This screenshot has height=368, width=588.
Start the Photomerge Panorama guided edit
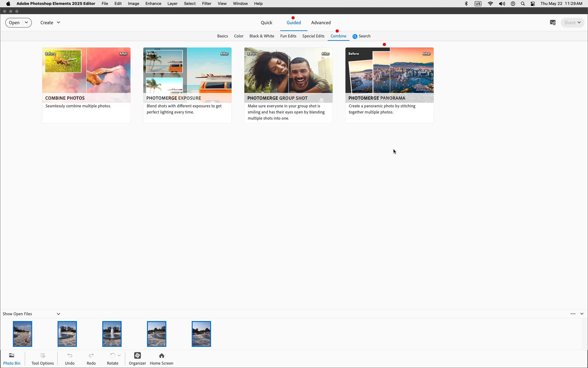tap(389, 85)
